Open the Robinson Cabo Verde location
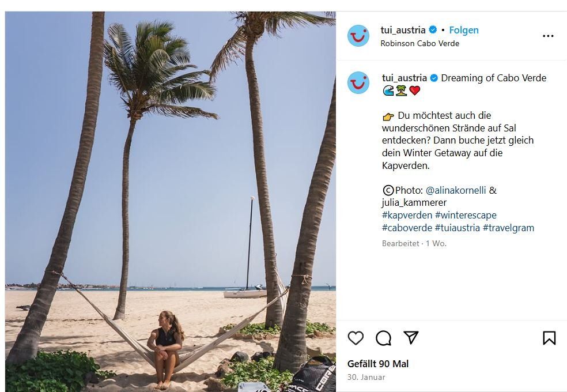 click(419, 43)
